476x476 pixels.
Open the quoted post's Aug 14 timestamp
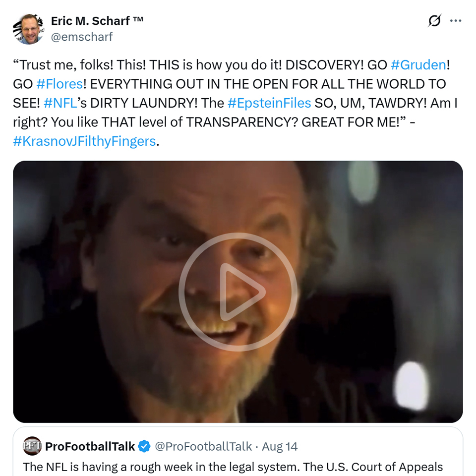pyautogui.click(x=280, y=446)
